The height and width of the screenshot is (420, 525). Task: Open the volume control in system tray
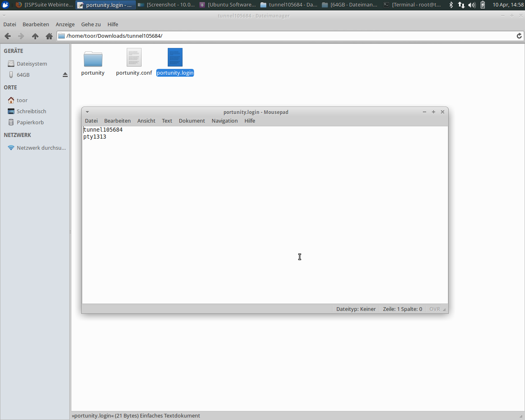[x=472, y=5]
